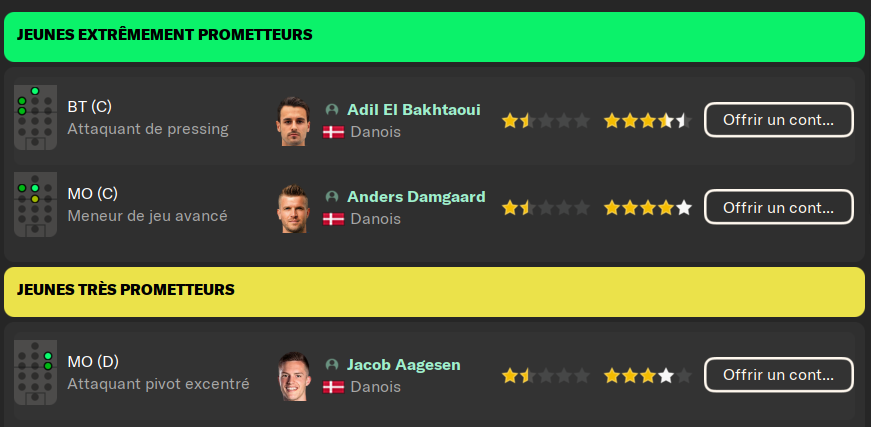Click Adil El Bakhtaoui's position pitch icon

[x=35, y=118]
